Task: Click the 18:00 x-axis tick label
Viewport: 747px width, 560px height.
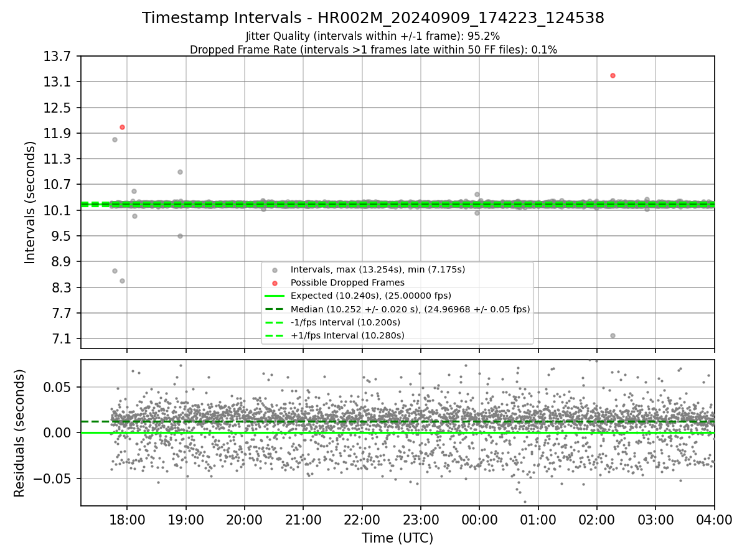Action: click(127, 520)
